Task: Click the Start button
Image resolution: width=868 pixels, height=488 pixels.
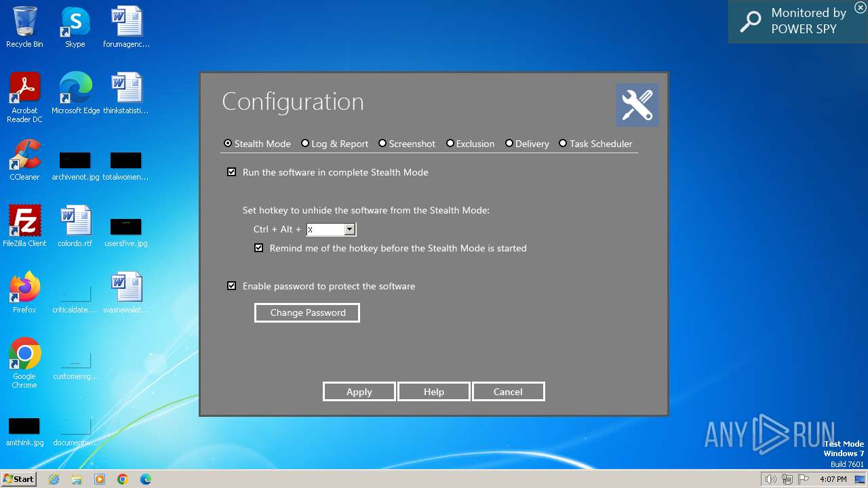Action: point(19,479)
